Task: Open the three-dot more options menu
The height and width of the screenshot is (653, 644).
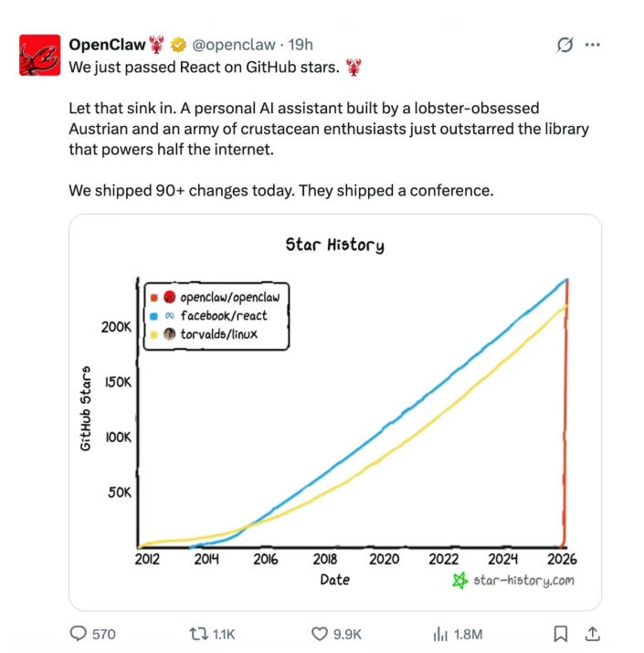Action: pos(593,45)
